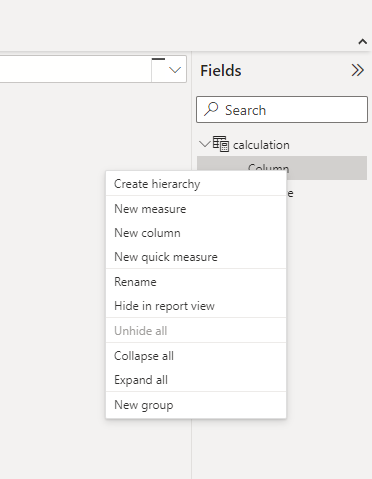Select New measure in context menu
Screen dimensions: 372x479
pyautogui.click(x=196, y=209)
